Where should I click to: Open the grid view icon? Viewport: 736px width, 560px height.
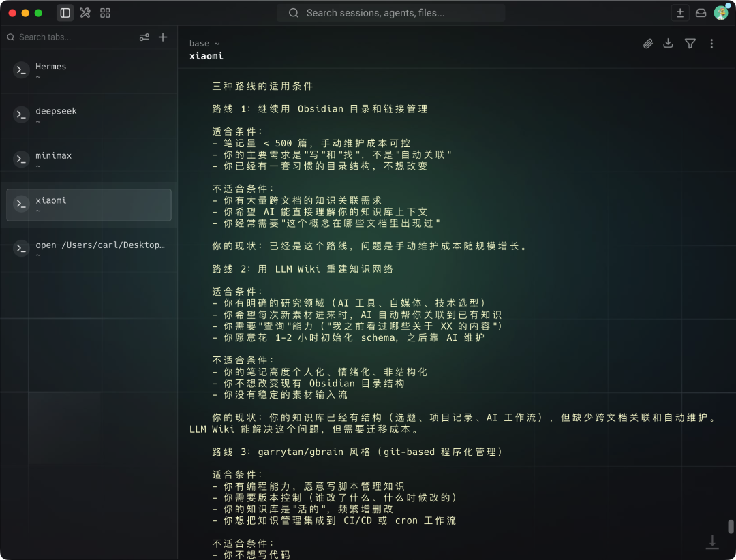105,13
